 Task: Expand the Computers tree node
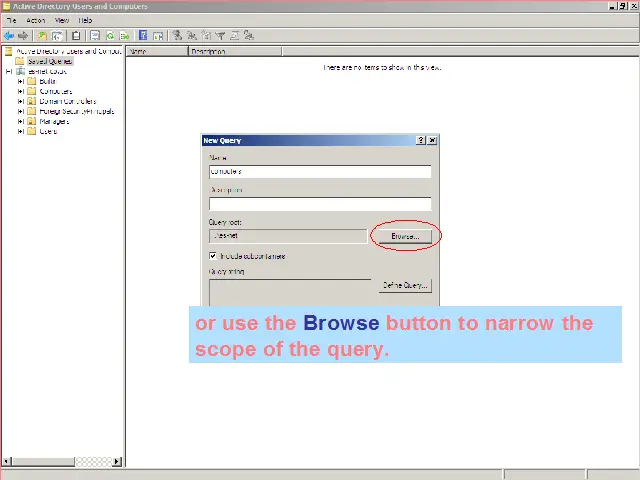pyautogui.click(x=20, y=91)
